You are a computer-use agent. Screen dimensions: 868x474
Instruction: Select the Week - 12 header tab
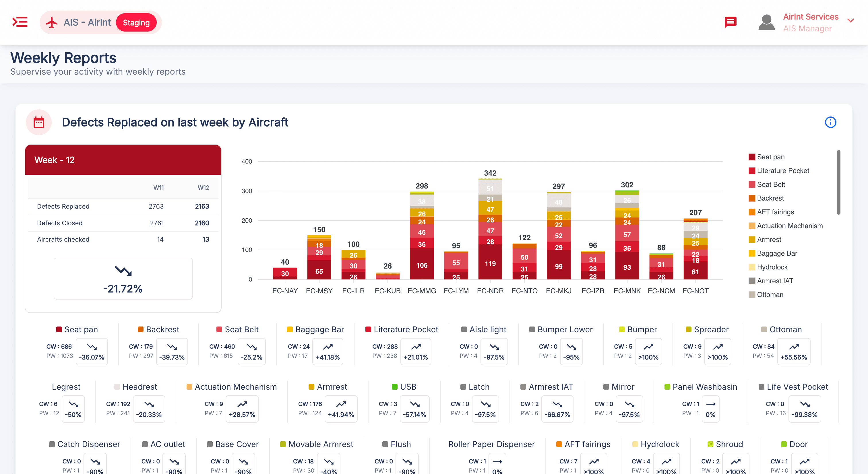[x=123, y=160]
